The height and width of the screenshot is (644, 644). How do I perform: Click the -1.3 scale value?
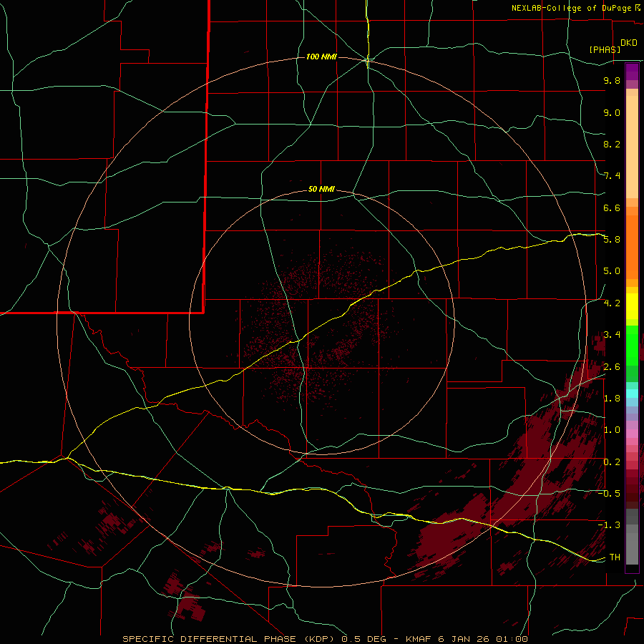tap(609, 525)
